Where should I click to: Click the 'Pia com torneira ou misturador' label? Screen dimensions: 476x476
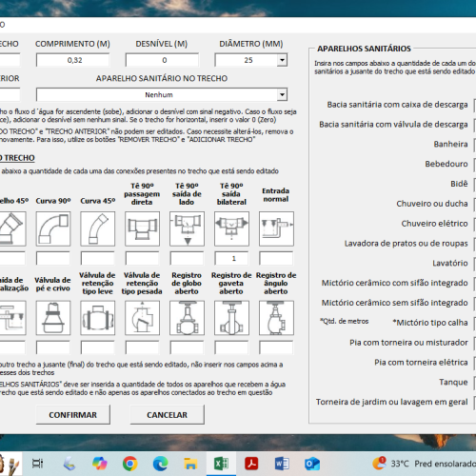[x=408, y=343]
